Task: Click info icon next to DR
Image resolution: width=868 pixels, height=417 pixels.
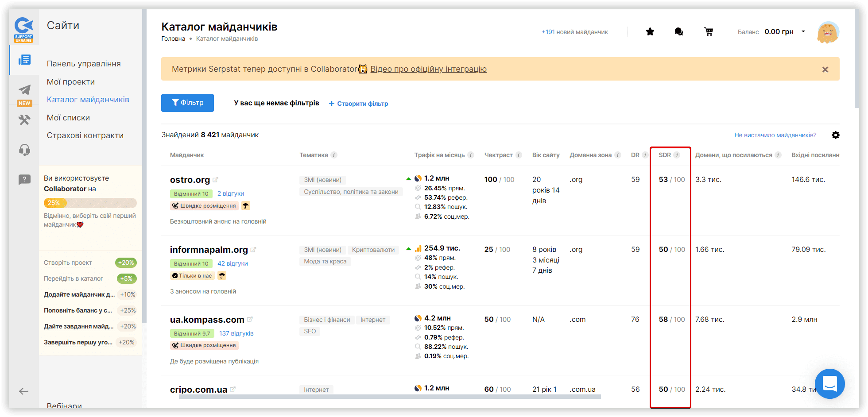Action: (x=645, y=155)
